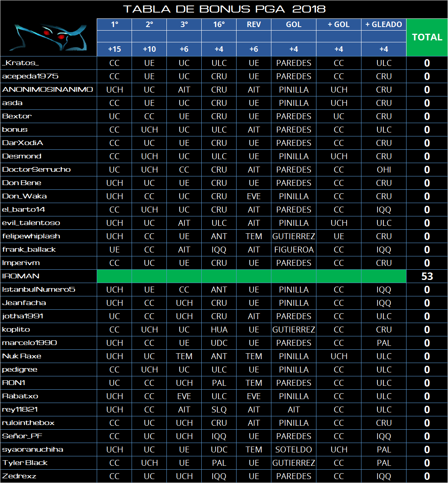Select Zedrexz's total value 0
Image resolution: width=448 pixels, height=483 pixels.
(427, 476)
